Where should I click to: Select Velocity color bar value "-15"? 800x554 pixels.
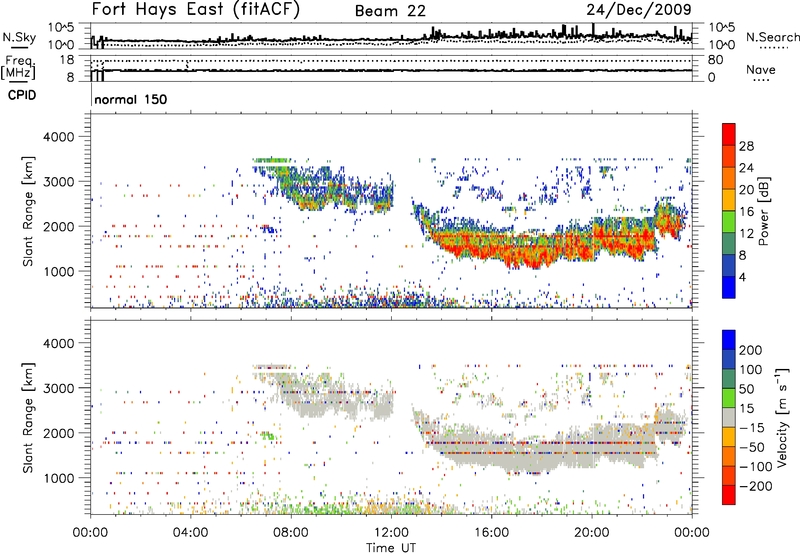coord(752,428)
